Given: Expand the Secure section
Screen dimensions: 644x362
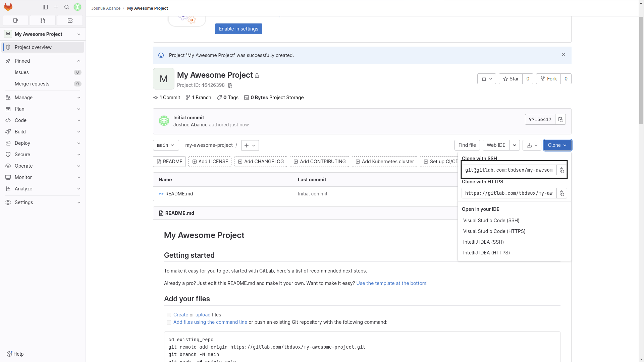Looking at the screenshot, I should point(43,155).
